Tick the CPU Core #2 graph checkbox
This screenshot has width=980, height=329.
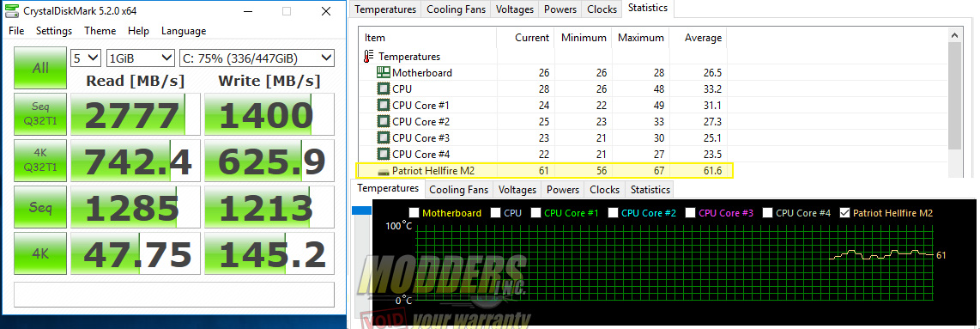click(x=613, y=213)
